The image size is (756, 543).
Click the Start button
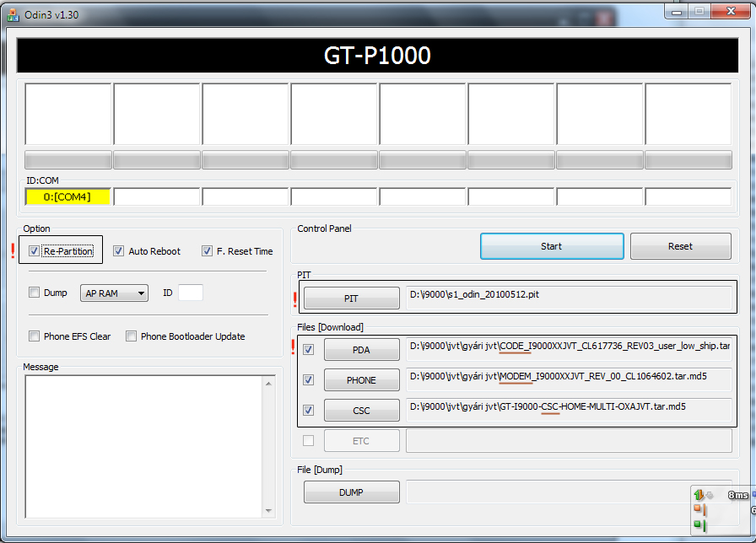(552, 246)
